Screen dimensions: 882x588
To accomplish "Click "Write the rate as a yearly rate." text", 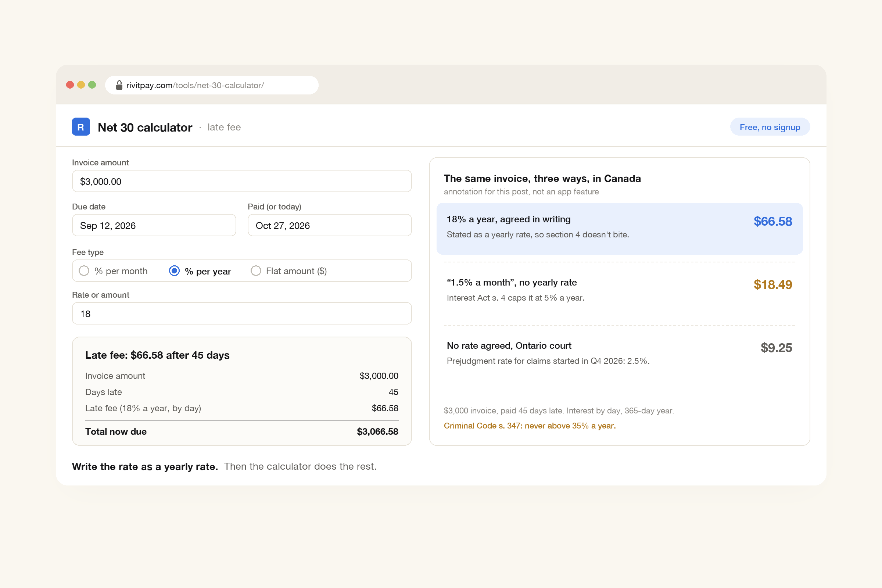I will click(x=145, y=466).
